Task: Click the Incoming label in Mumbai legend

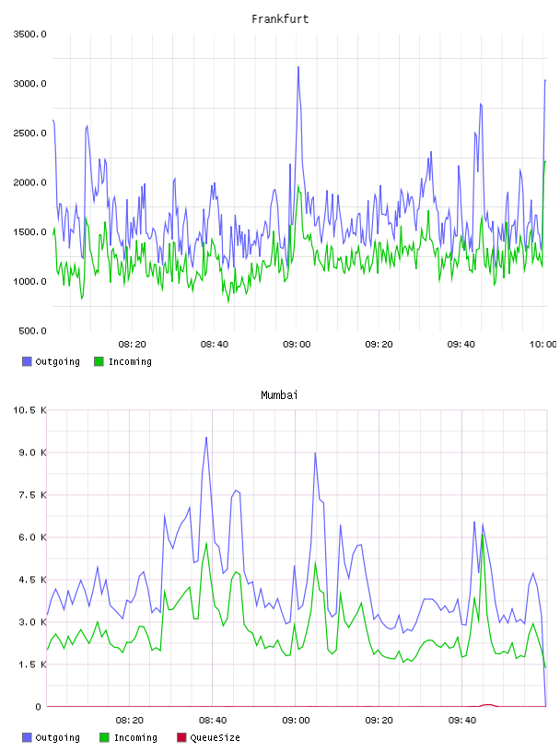Action: tap(135, 738)
